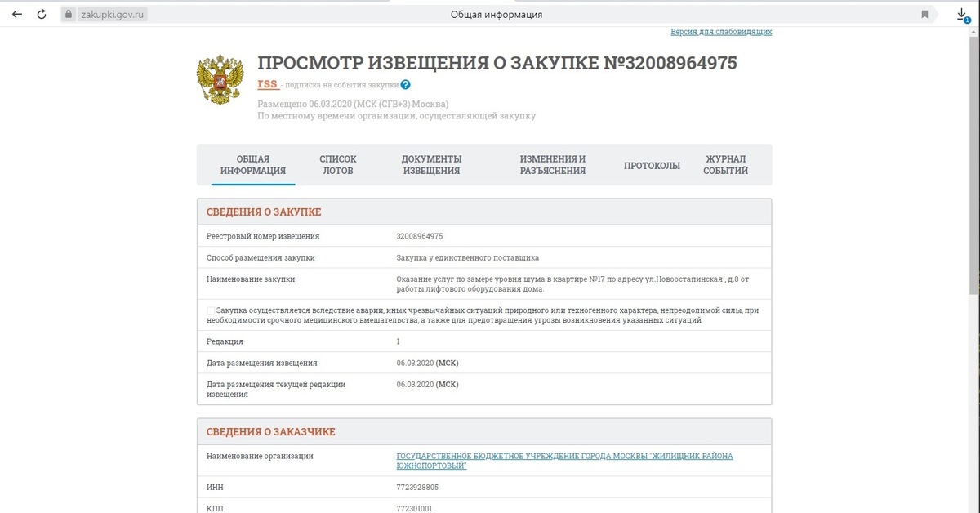Reload the page with refresh icon
980x513 pixels.
[41, 15]
